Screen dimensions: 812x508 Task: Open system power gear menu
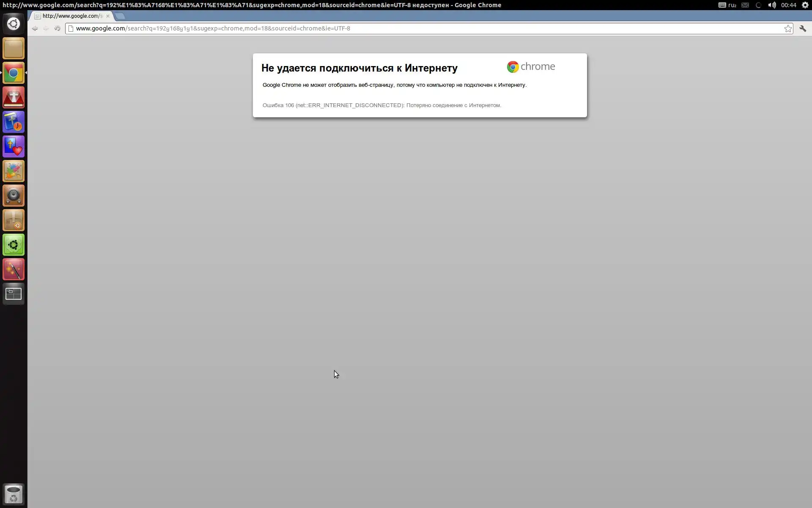click(805, 5)
